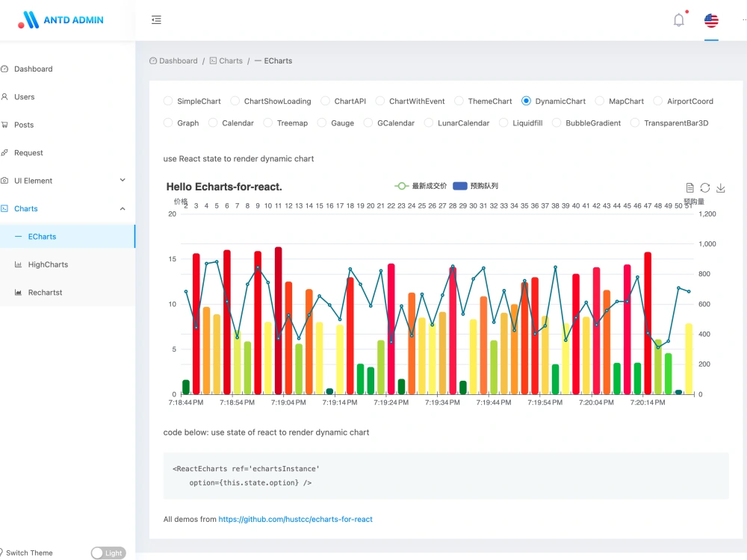The image size is (747, 560).
Task: Click the Rechartst area chart icon
Action: (x=18, y=293)
